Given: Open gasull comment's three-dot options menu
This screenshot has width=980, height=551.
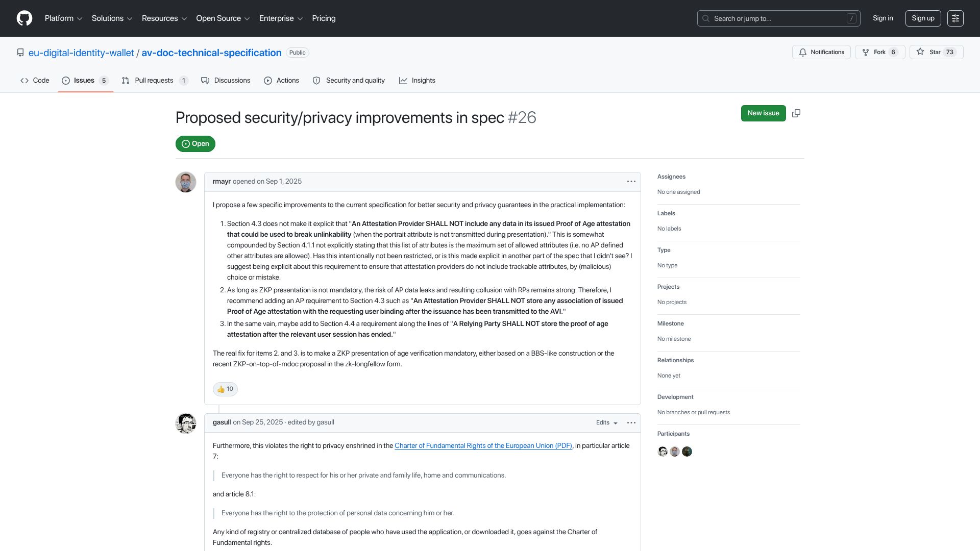Looking at the screenshot, I should 631,422.
